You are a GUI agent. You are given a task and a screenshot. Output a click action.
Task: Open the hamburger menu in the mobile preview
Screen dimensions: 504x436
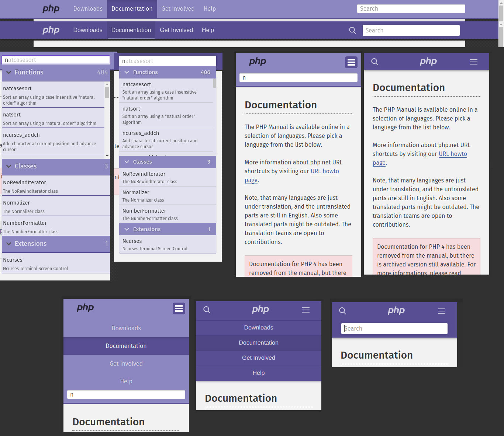click(x=351, y=62)
